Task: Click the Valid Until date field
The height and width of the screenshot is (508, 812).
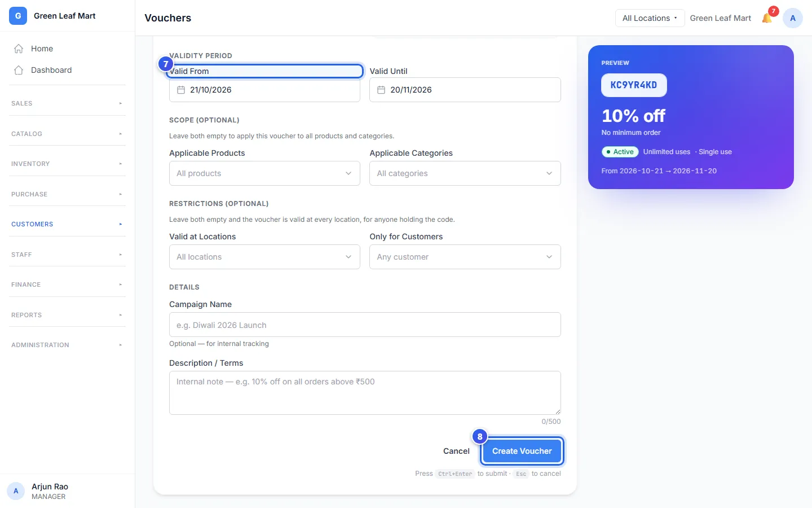Action: pyautogui.click(x=465, y=90)
